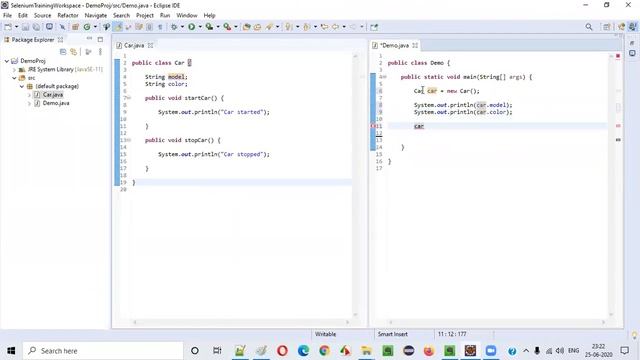Open the Navigate menu
The image size is (640, 360).
pos(96,16)
